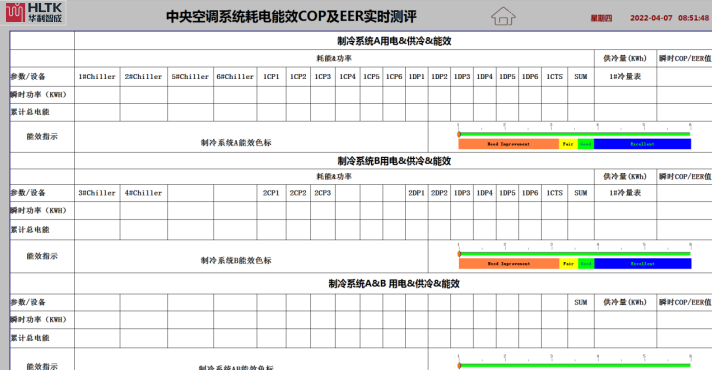Image resolution: width=712 pixels, height=372 pixels.
Task: Click the 1#冷量表 header in system B
Action: (625, 193)
